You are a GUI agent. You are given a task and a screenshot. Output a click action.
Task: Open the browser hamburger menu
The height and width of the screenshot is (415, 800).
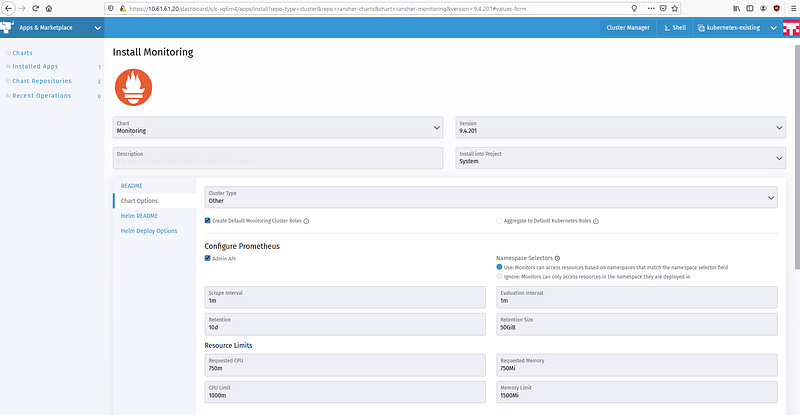coord(793,8)
